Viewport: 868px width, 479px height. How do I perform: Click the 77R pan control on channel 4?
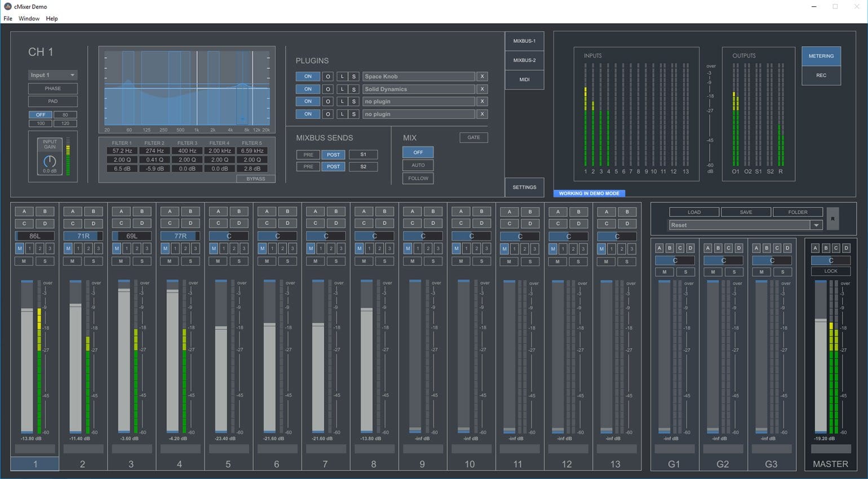[180, 236]
